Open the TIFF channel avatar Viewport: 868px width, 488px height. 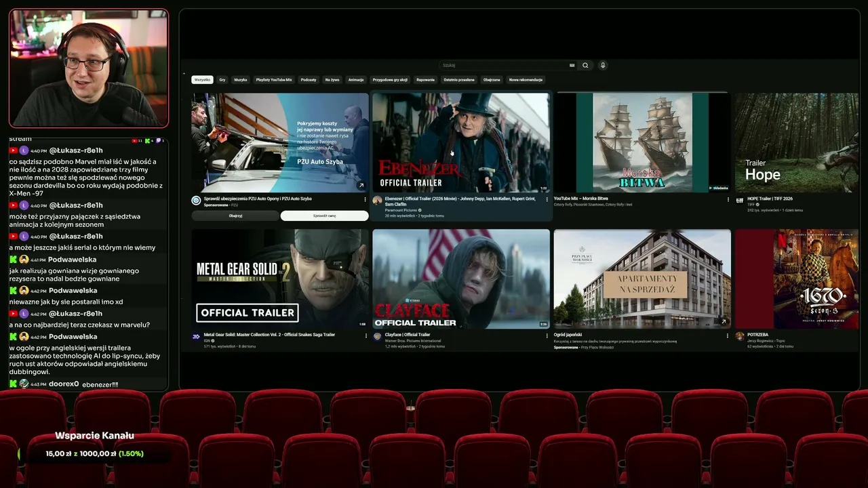pyautogui.click(x=740, y=201)
